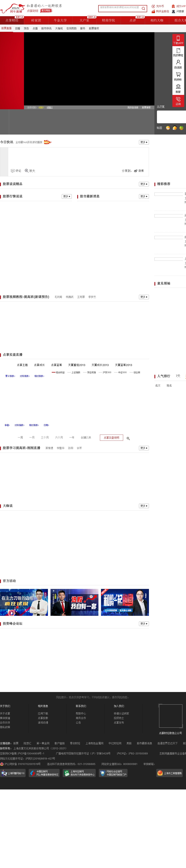Expand 更多 in 股票视频教程-提高班 section

[x=144, y=297]
